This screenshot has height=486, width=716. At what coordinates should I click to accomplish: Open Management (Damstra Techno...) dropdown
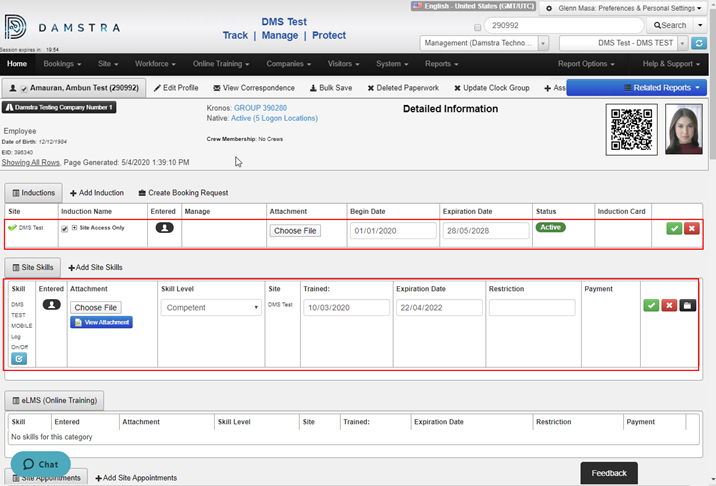click(484, 43)
